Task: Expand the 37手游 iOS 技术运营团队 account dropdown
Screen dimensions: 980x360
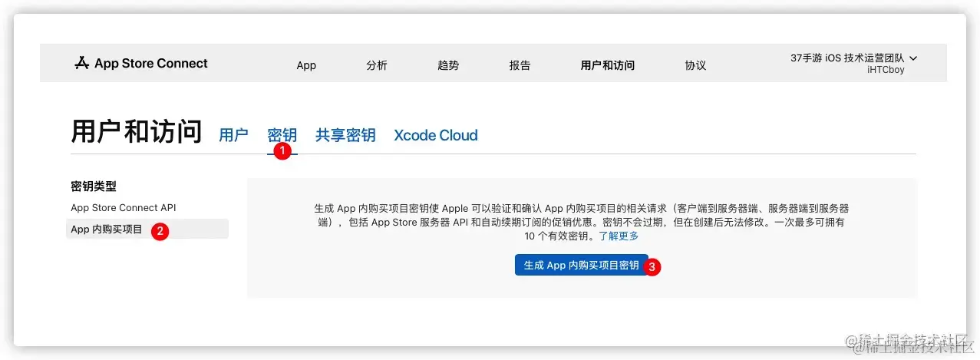Action: click(854, 58)
